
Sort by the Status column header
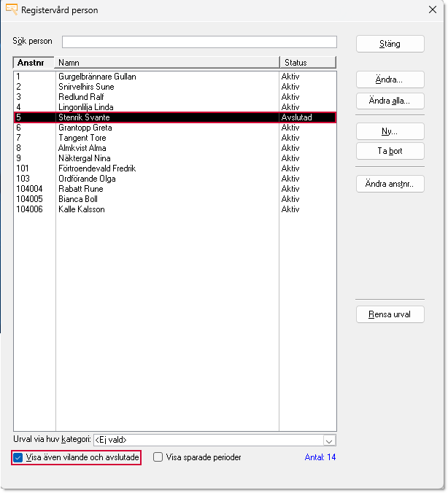[308, 63]
